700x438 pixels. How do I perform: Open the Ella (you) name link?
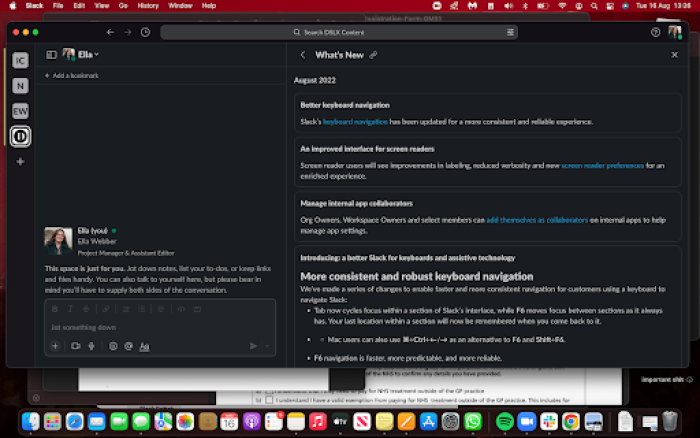[x=92, y=231]
